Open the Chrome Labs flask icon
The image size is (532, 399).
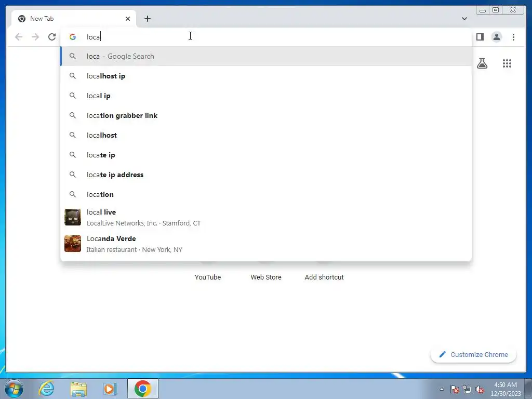pos(482,63)
